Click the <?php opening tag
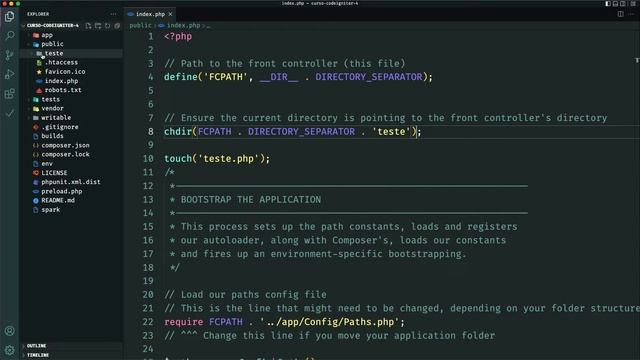 [x=178, y=36]
